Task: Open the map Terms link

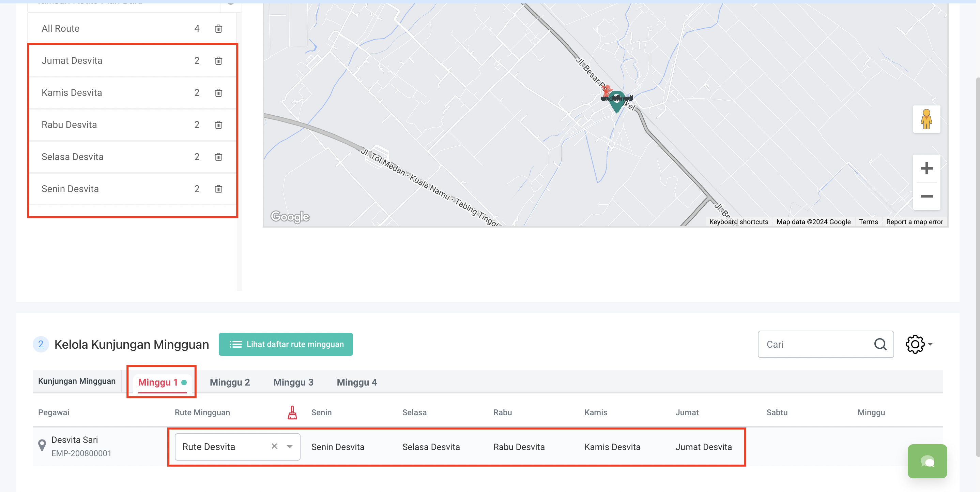Action: click(x=868, y=222)
